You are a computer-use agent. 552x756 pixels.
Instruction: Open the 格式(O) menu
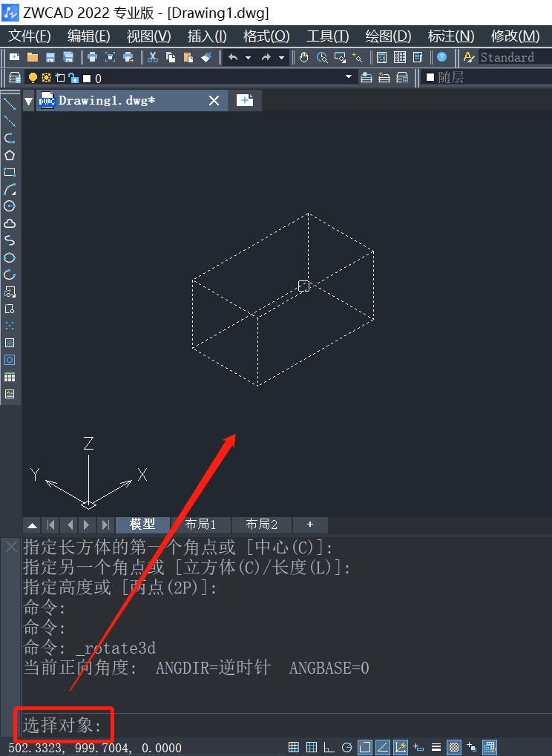(x=266, y=36)
